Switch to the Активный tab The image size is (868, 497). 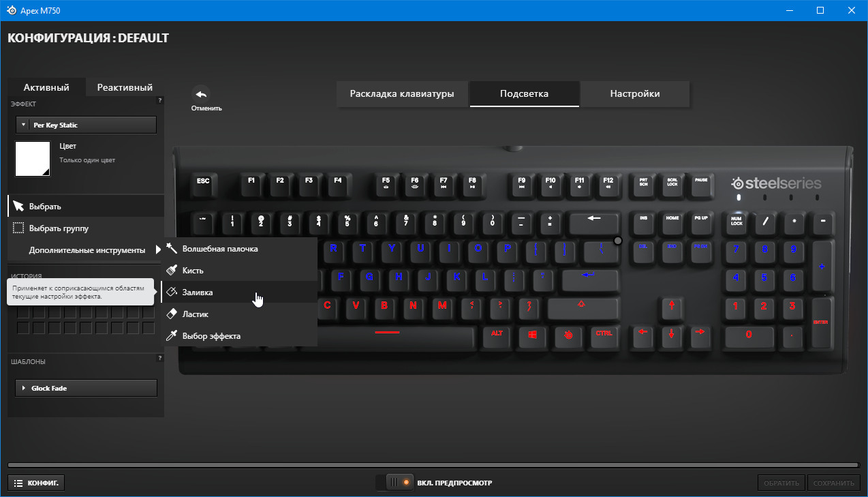[46, 87]
